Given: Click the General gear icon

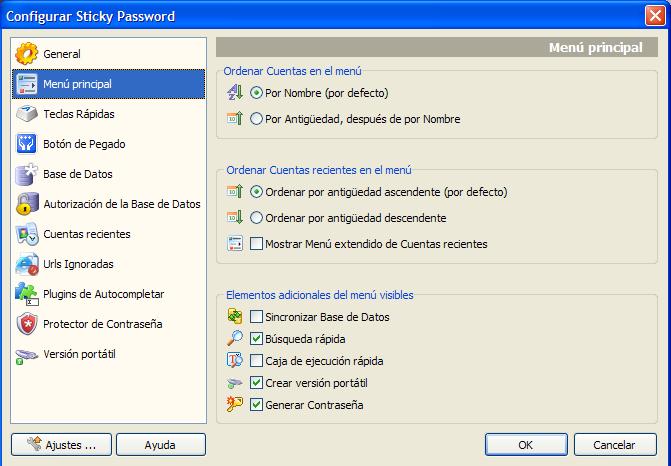Looking at the screenshot, I should [27, 54].
